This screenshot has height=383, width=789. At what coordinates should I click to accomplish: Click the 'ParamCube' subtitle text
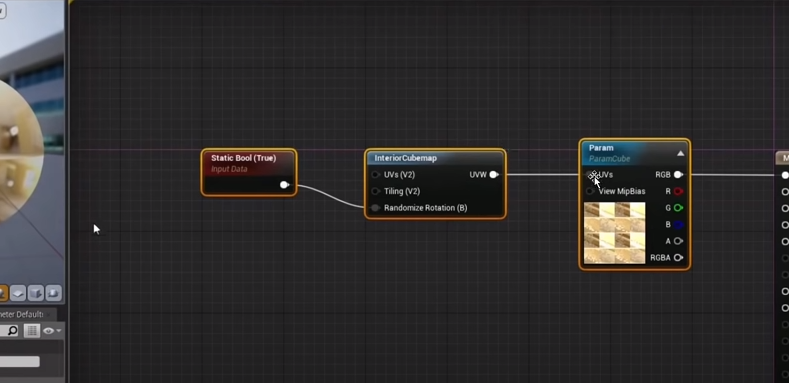point(609,159)
